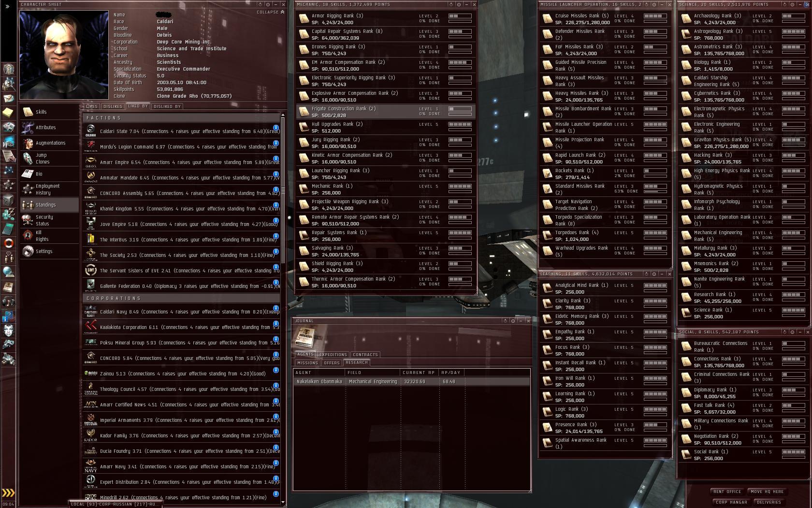Switch to the Dislikes standings tab
Screen dimensions: 812x508
click(x=113, y=106)
